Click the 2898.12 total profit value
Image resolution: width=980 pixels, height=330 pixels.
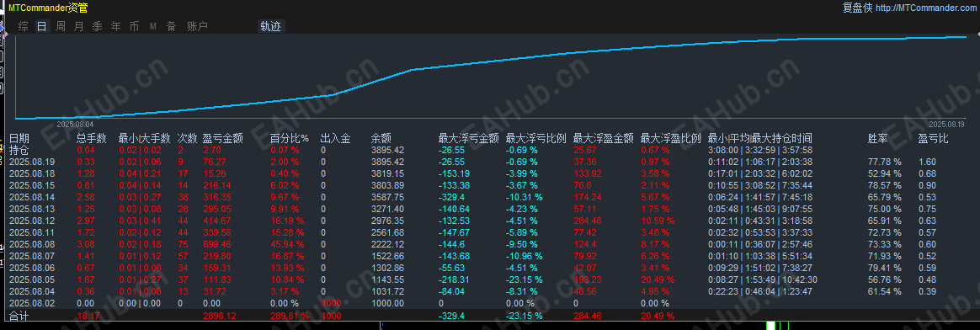click(220, 317)
